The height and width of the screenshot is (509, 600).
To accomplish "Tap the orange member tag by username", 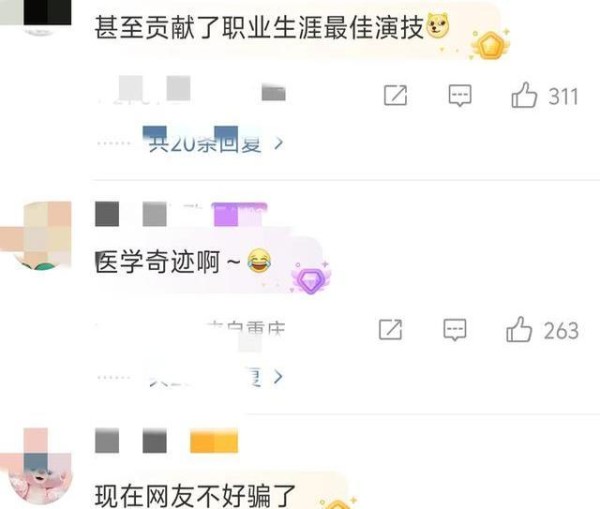I will pos(214,441).
